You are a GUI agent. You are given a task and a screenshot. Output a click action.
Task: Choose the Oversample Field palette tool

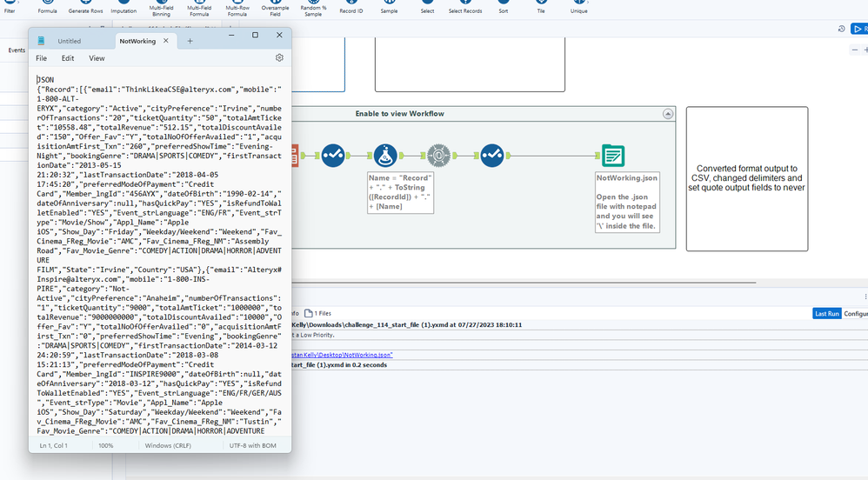275,9
